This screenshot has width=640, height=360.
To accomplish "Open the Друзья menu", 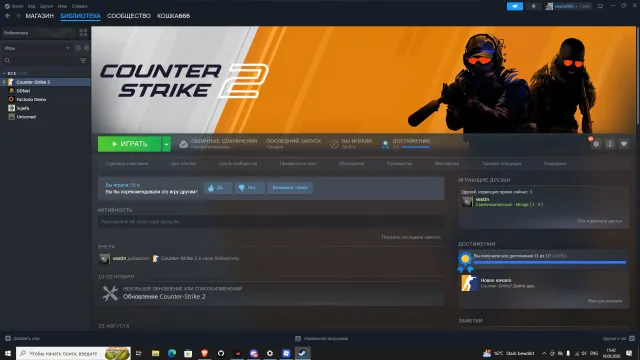I will tap(47, 6).
